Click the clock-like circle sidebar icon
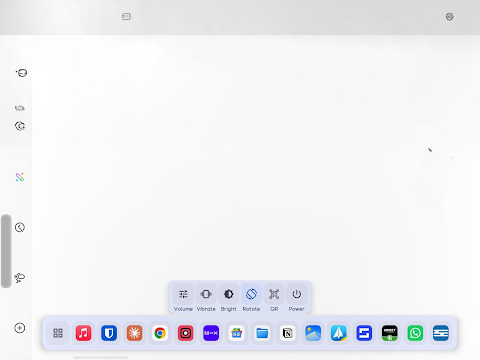The image size is (480, 360). pyautogui.click(x=20, y=227)
